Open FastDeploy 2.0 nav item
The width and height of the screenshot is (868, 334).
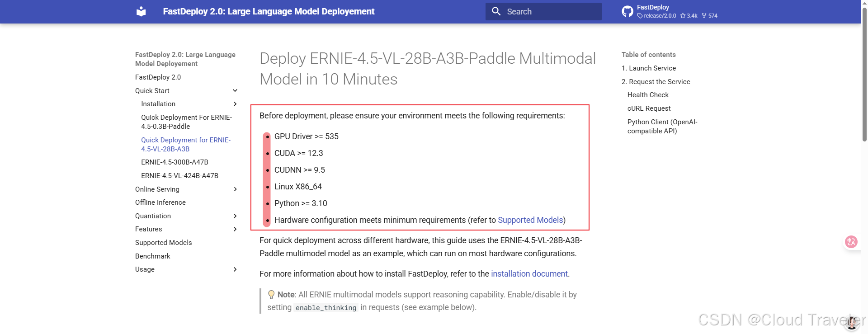click(x=158, y=77)
